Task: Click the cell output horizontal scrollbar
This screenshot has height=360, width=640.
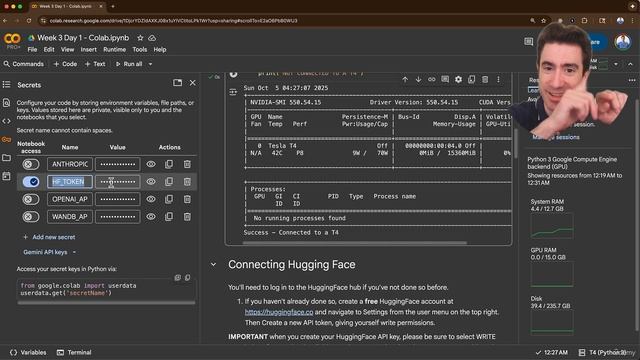Action: click(x=355, y=242)
